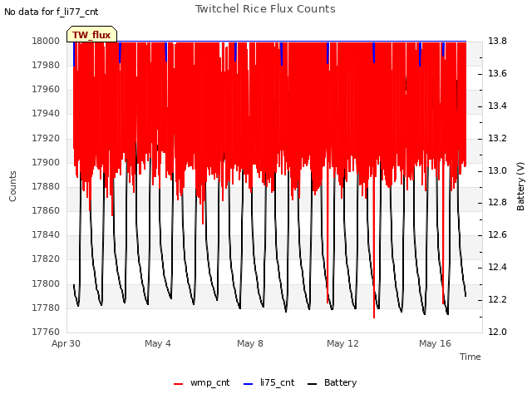The width and height of the screenshot is (532, 399).
Task: Click the 17760 counts axis value
Action: pyautogui.click(x=46, y=332)
